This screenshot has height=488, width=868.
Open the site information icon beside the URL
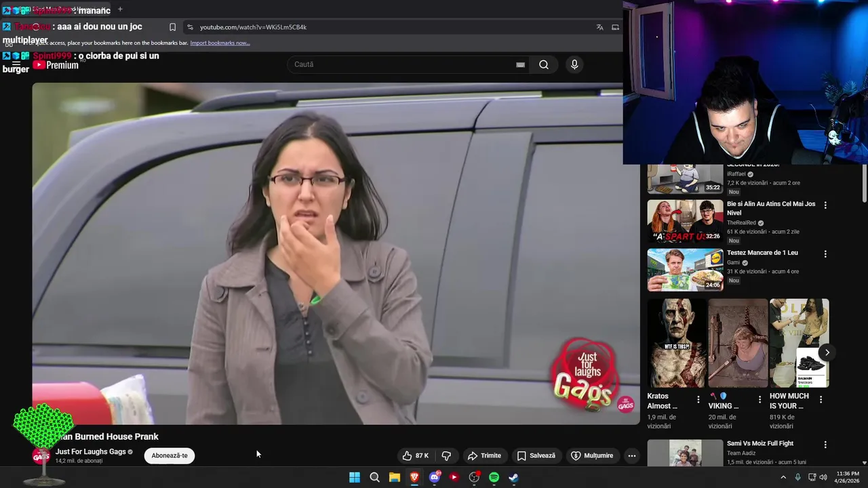(190, 27)
